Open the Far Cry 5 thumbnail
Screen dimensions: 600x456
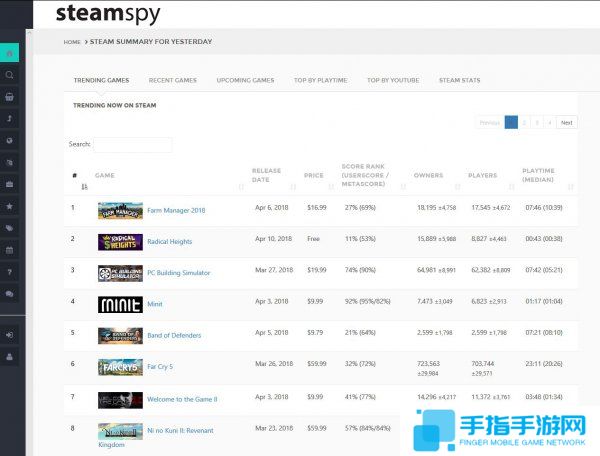point(120,367)
